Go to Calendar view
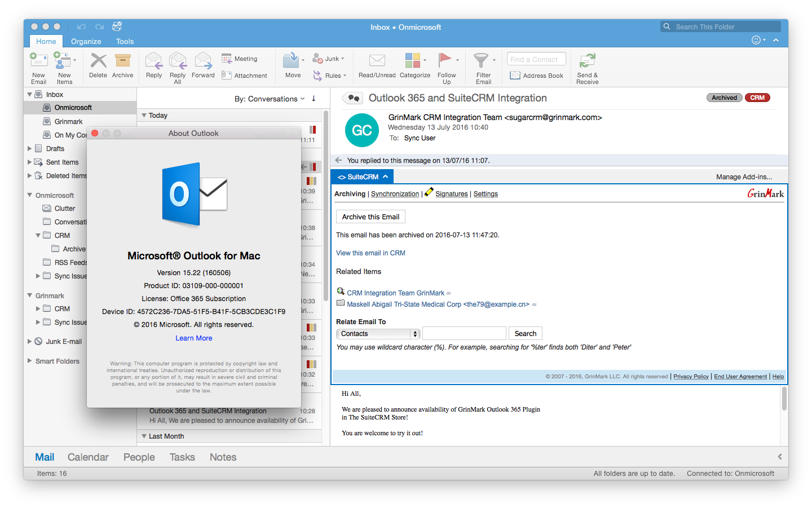Screen dimensions: 812x508 (x=88, y=457)
